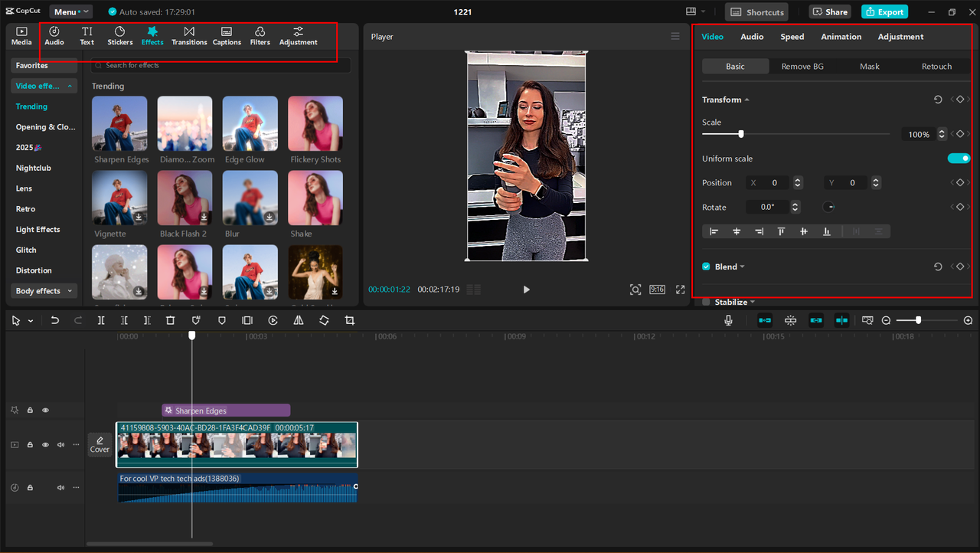The height and width of the screenshot is (553, 980).
Task: Click the Export button
Action: (884, 11)
